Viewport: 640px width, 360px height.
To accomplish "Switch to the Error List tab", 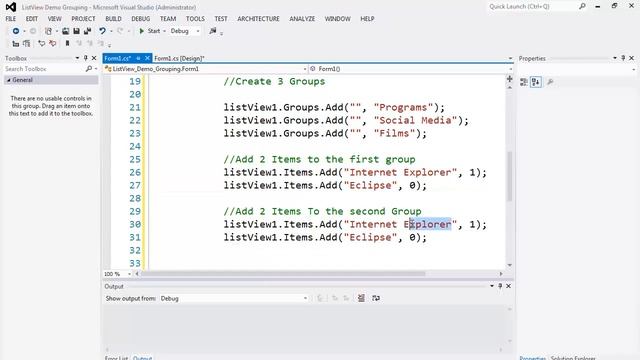I will tap(116, 358).
